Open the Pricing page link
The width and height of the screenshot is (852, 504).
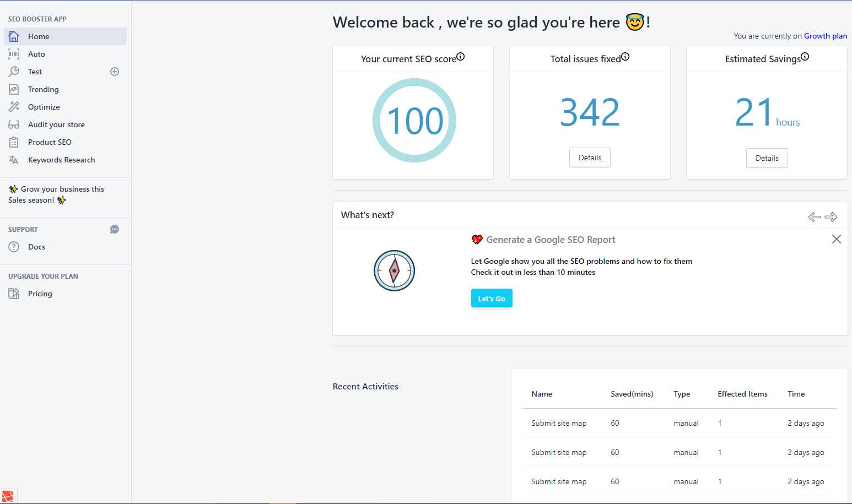pyautogui.click(x=65, y=294)
